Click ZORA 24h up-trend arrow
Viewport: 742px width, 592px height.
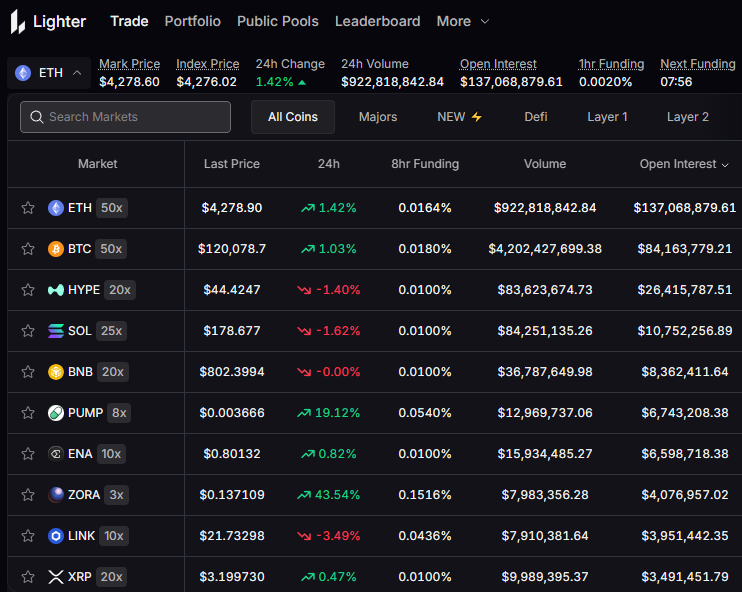(x=304, y=495)
